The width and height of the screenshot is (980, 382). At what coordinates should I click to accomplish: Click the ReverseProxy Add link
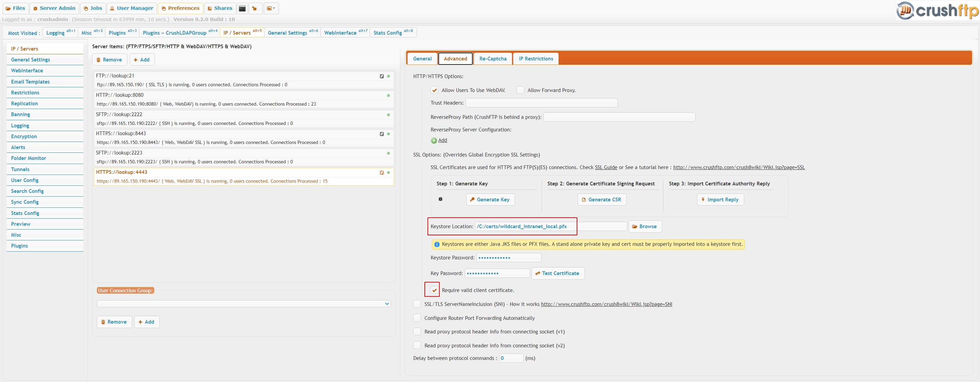[442, 140]
